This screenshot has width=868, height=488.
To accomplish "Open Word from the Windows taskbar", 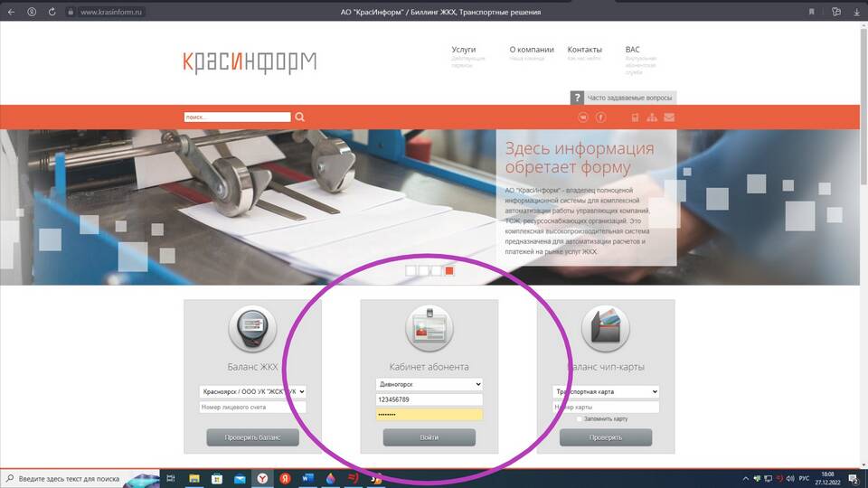I will 307,478.
